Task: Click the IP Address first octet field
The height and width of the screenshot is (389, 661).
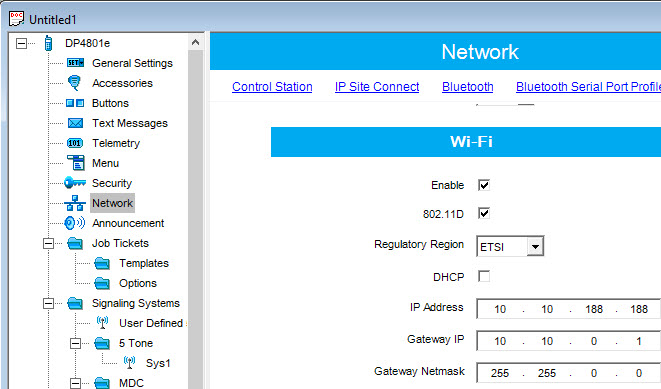Action: pos(500,309)
